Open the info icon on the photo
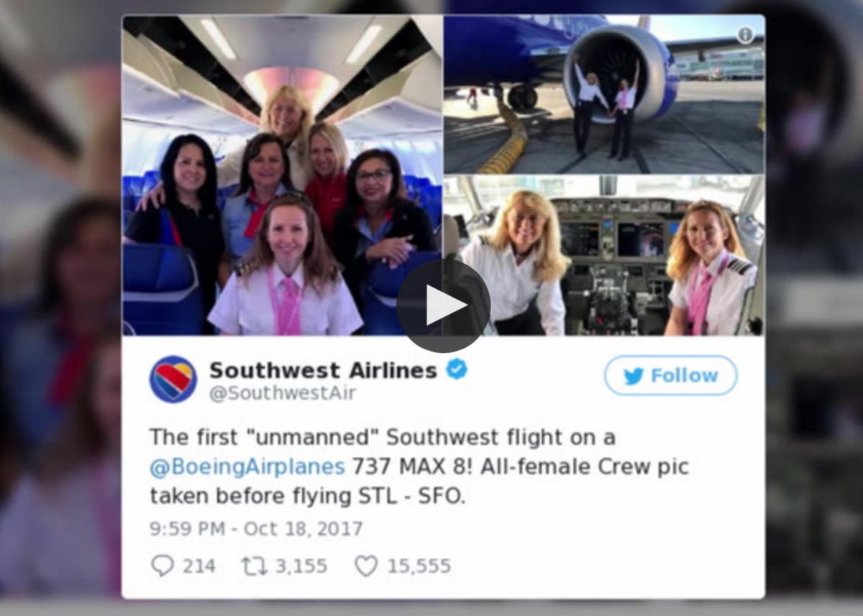 click(x=745, y=34)
